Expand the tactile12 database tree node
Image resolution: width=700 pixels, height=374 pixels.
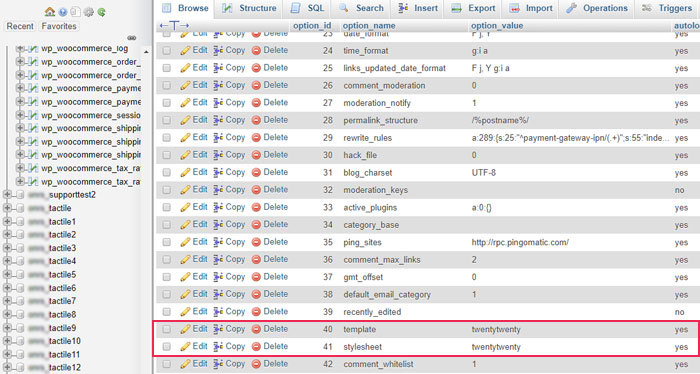click(x=7, y=367)
